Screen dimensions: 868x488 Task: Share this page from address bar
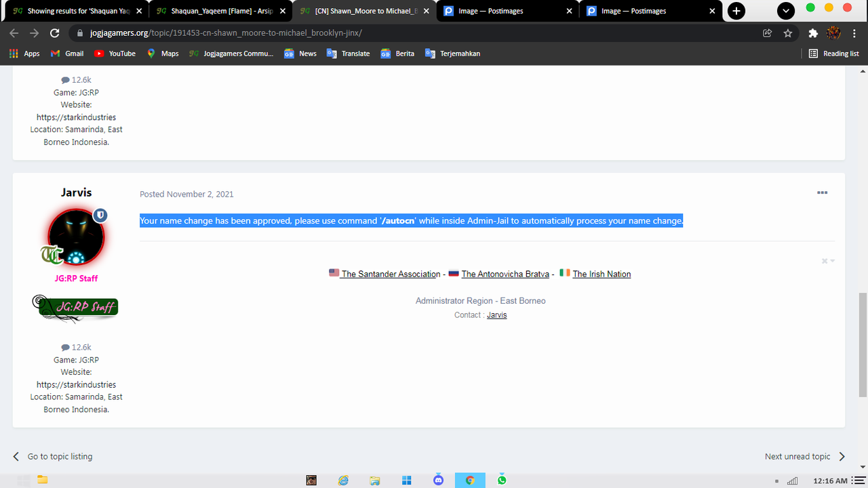[768, 33]
